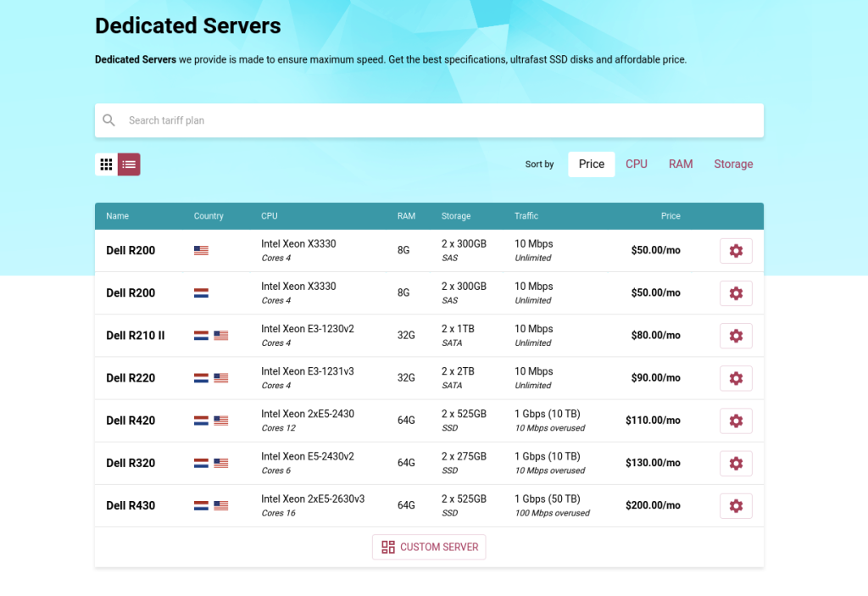Click the US flag in first Dell R200 row
Screen dimensions: 868x596
(x=201, y=250)
